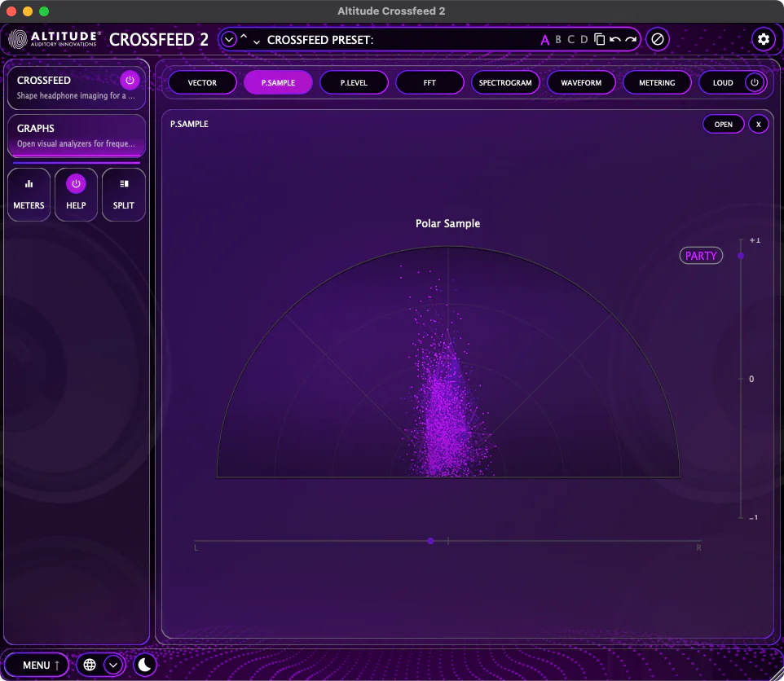Viewport: 784px width, 681px height.
Task: Toggle dark mode moon icon
Action: pyautogui.click(x=145, y=665)
